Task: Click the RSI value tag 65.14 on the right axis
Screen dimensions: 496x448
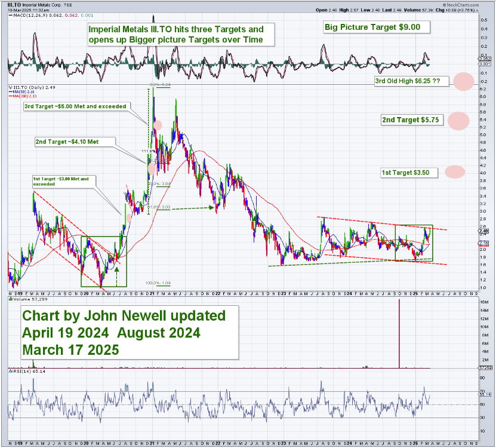Action: (x=484, y=394)
